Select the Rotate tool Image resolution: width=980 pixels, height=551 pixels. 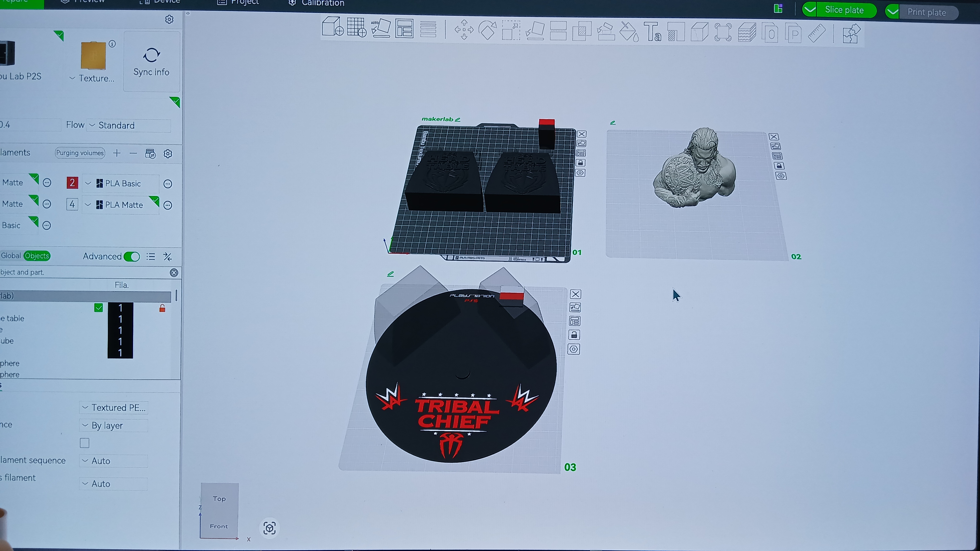[487, 30]
